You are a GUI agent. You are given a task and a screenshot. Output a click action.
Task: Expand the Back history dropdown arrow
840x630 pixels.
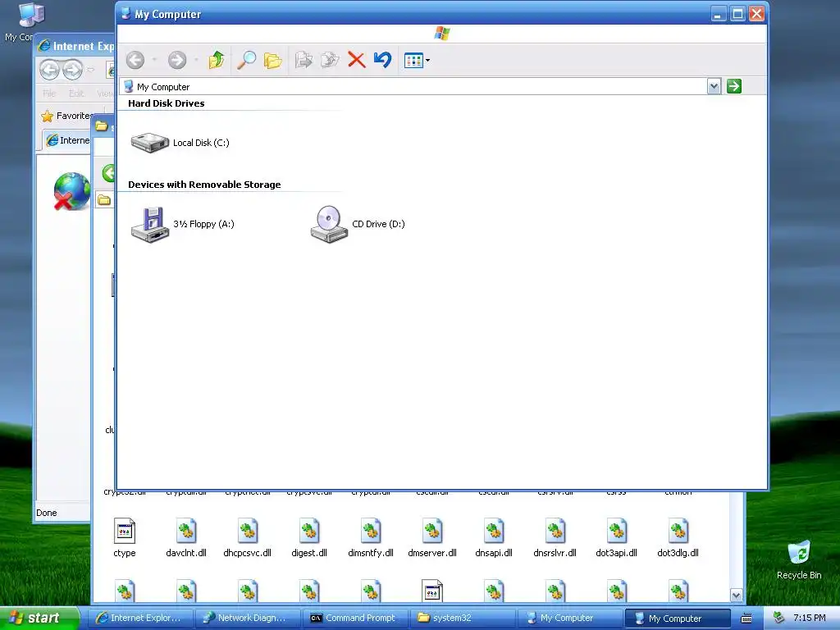coord(154,60)
